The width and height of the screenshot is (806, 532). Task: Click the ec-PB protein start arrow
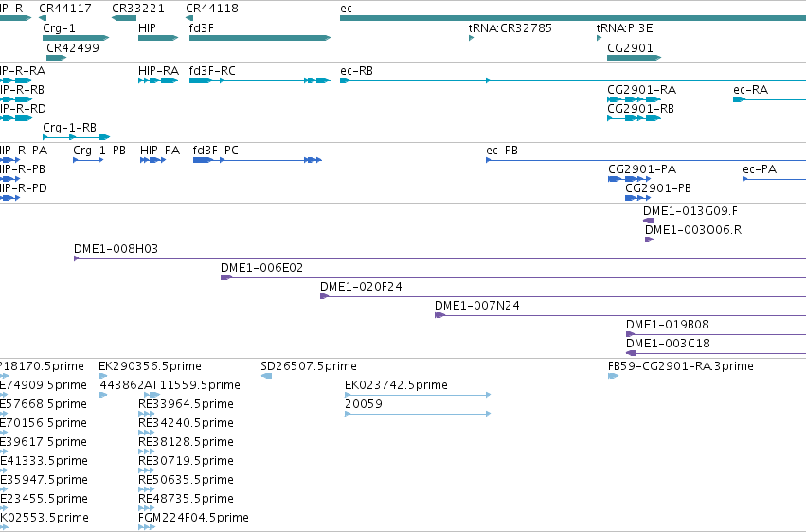[489, 160]
